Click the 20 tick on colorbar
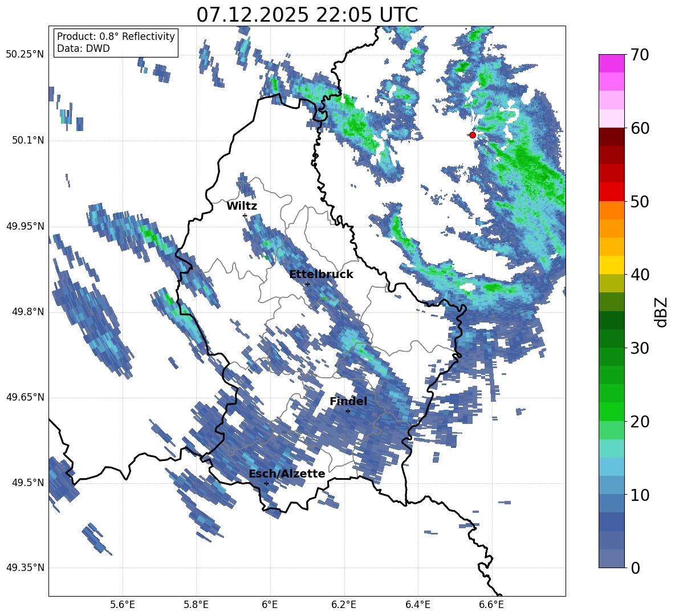Image resolution: width=675 pixels, height=616 pixels. [x=639, y=421]
